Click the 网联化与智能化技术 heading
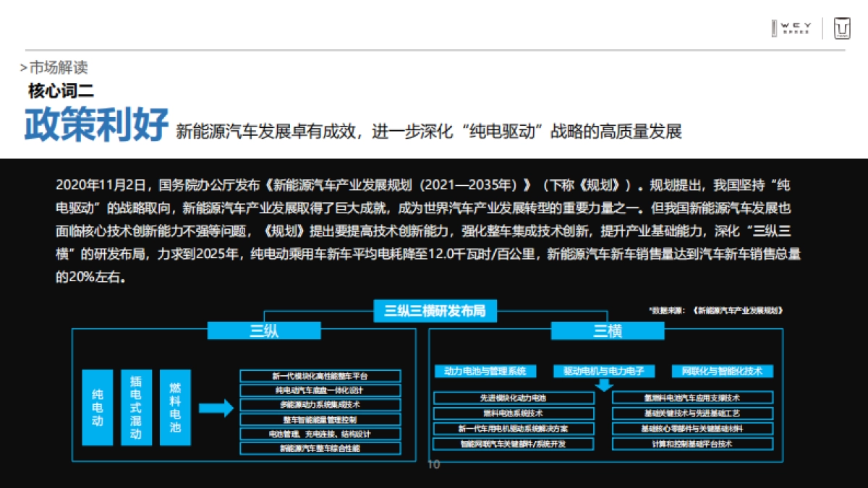 click(x=724, y=371)
